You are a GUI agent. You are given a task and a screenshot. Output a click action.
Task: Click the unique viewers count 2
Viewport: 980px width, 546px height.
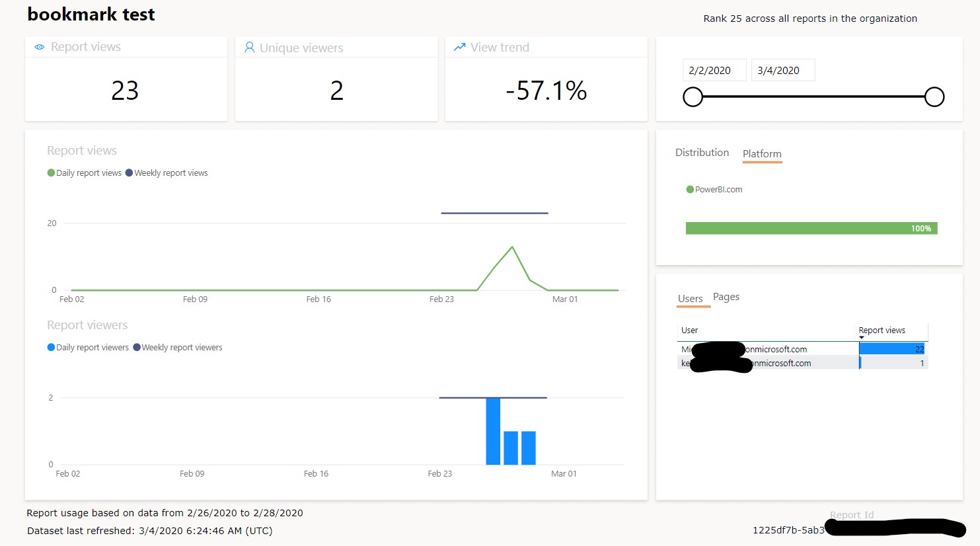coord(337,91)
